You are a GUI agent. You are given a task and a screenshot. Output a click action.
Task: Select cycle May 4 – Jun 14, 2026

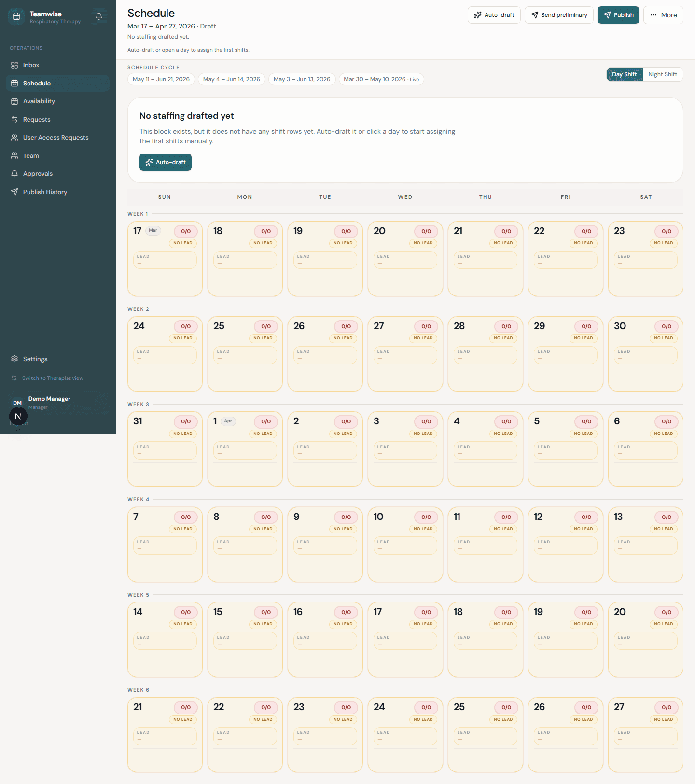[x=232, y=79]
